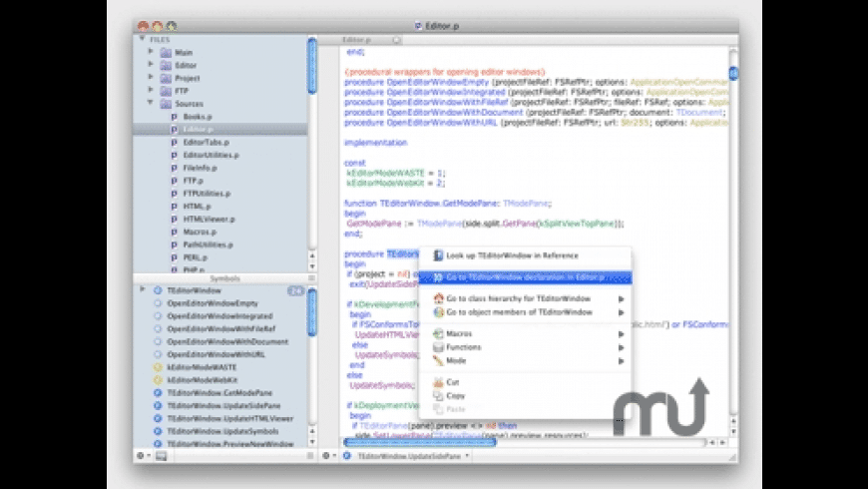Click the vertical scrollbar of Files list
This screenshot has height=489, width=868.
[x=312, y=65]
